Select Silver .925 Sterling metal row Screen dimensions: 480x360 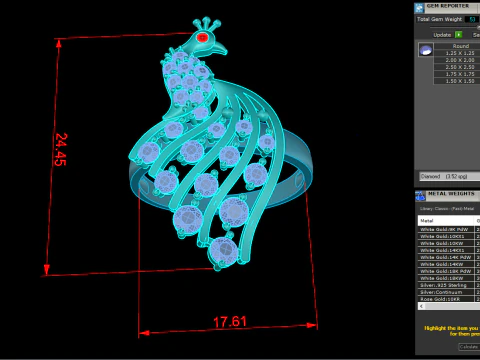pos(446,285)
